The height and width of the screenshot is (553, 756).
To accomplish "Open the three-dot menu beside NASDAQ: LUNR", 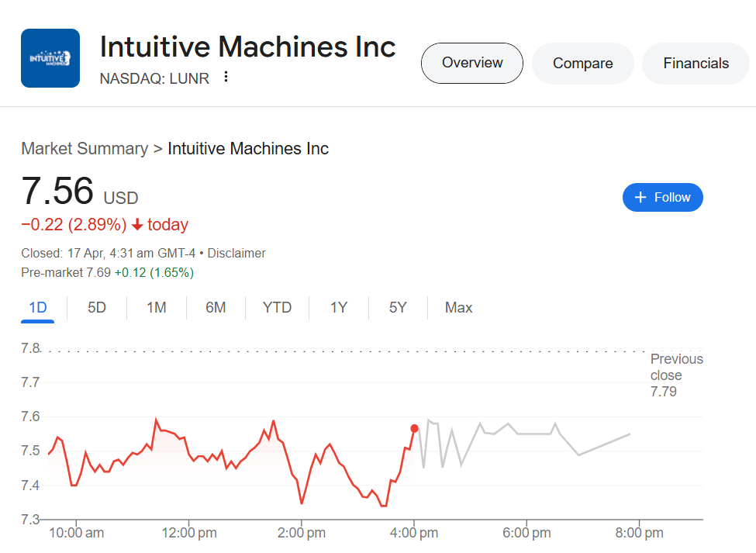I will point(226,77).
